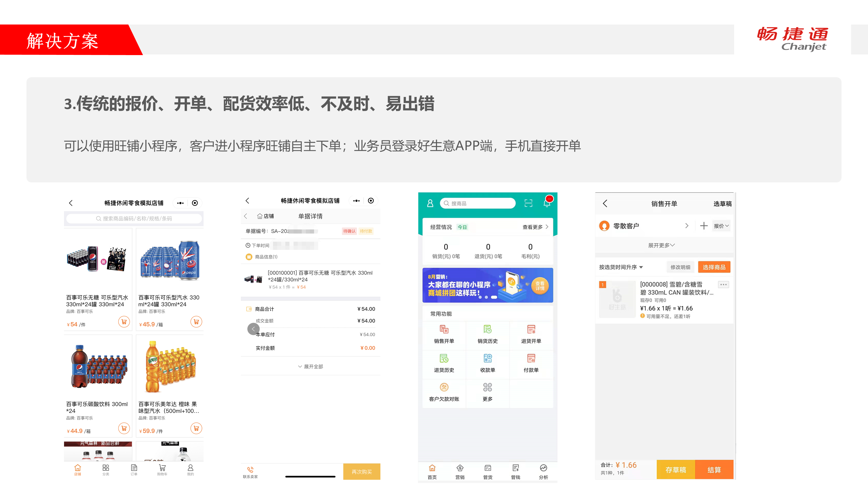Screen dimensions: 868x488
Task: Expand 展开更多 in sales order
Action: pos(661,245)
